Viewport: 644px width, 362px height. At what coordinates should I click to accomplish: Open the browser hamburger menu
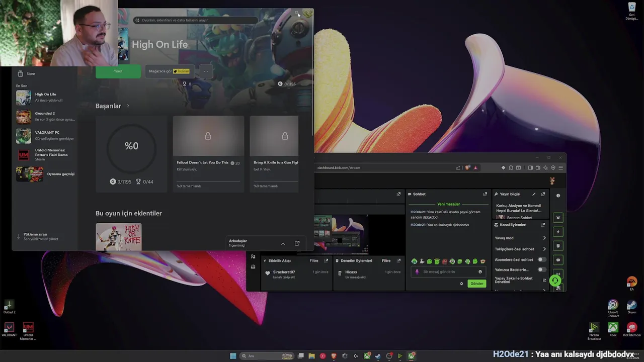[560, 167]
